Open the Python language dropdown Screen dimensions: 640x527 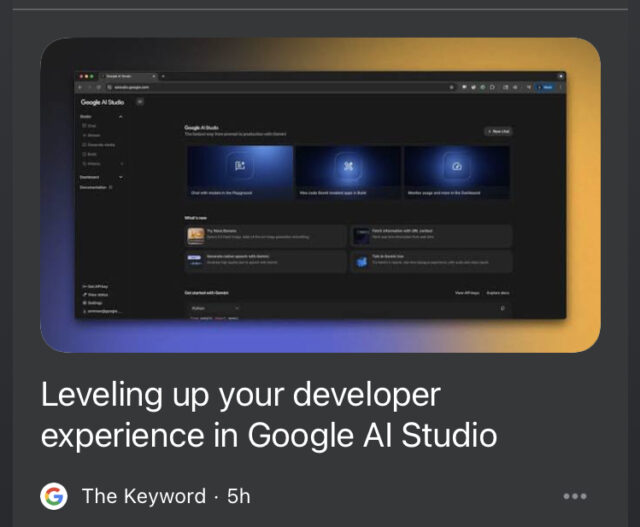tap(215, 308)
